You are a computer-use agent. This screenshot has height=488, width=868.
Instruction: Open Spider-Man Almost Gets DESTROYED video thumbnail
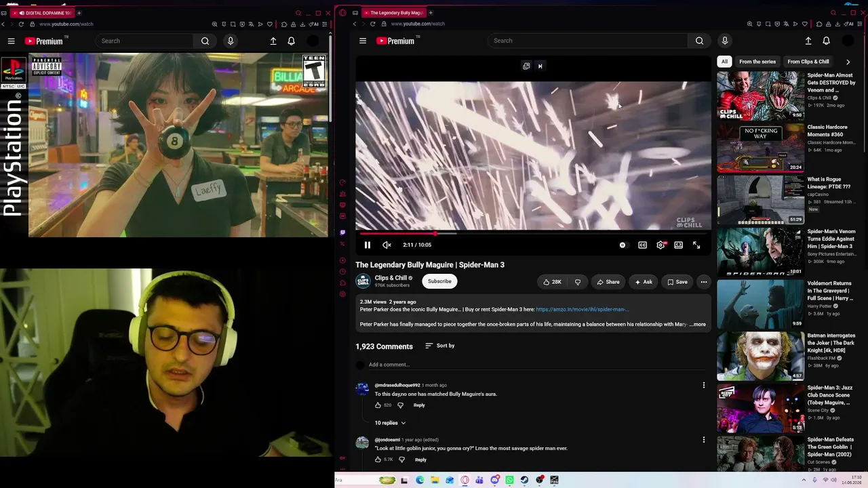760,96
